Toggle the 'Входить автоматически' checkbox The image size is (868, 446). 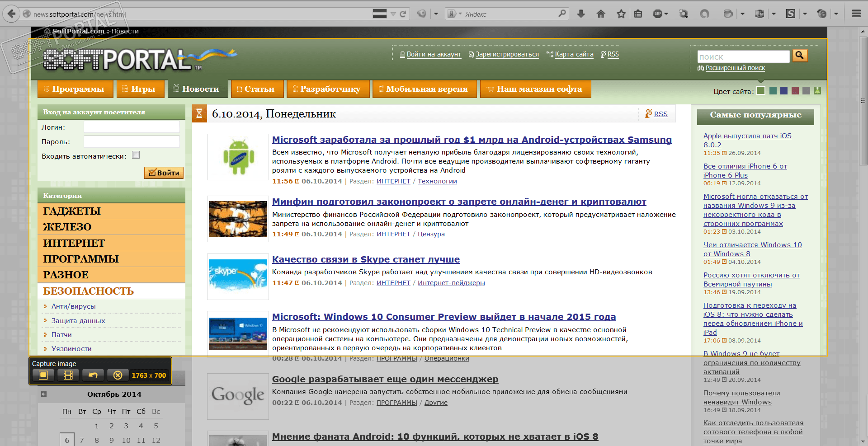click(x=136, y=155)
